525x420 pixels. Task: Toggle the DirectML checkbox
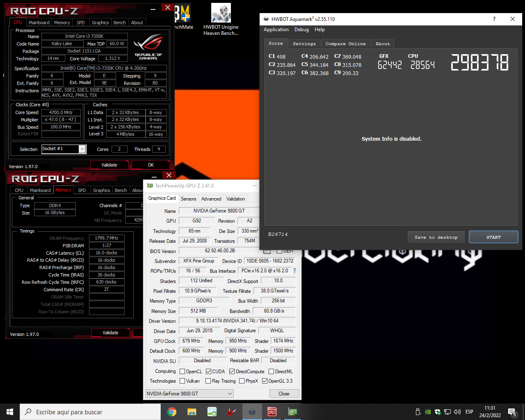point(271,372)
